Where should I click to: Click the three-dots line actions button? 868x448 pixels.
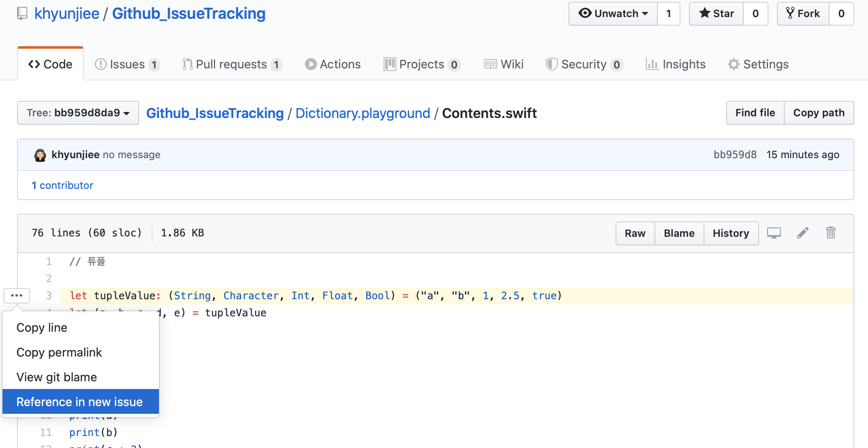pyautogui.click(x=17, y=295)
